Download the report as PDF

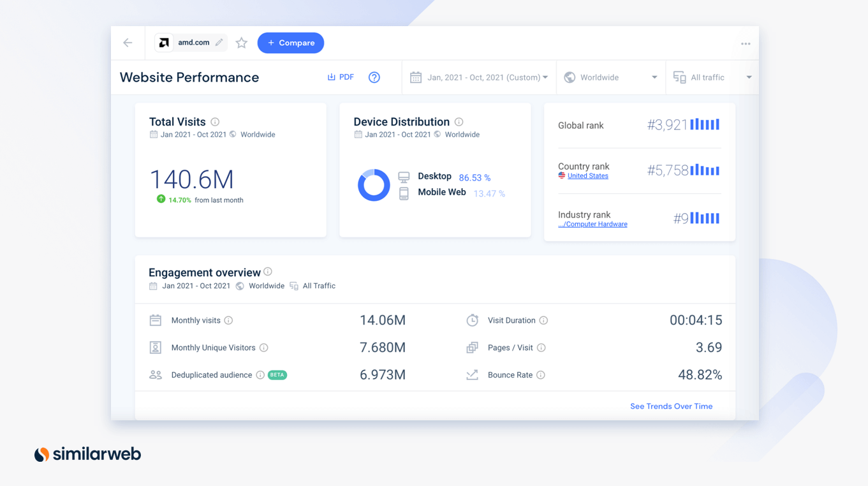pos(341,77)
